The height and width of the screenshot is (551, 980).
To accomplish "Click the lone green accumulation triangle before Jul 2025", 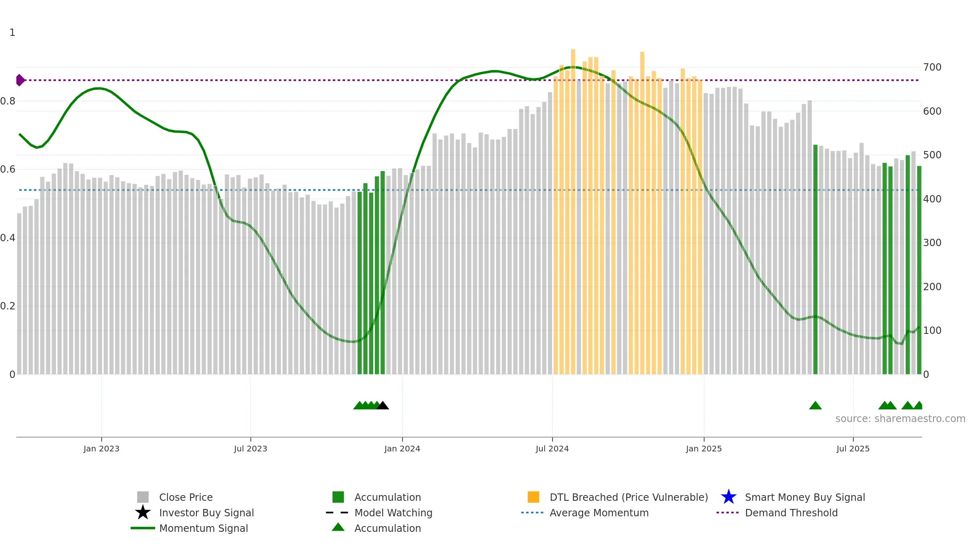I will point(815,405).
